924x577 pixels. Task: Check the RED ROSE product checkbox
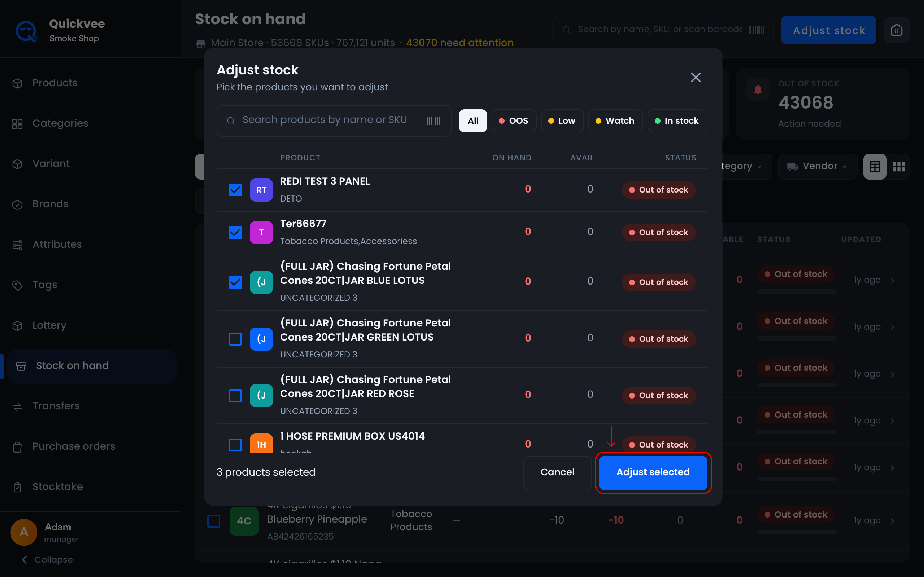tap(235, 396)
